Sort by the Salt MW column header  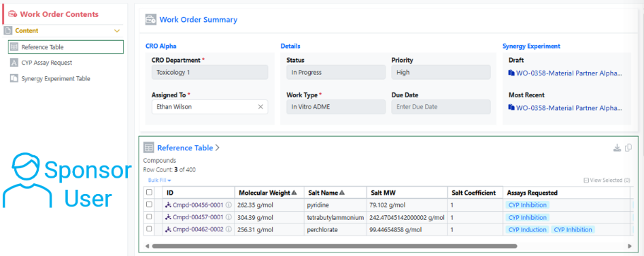click(x=407, y=193)
